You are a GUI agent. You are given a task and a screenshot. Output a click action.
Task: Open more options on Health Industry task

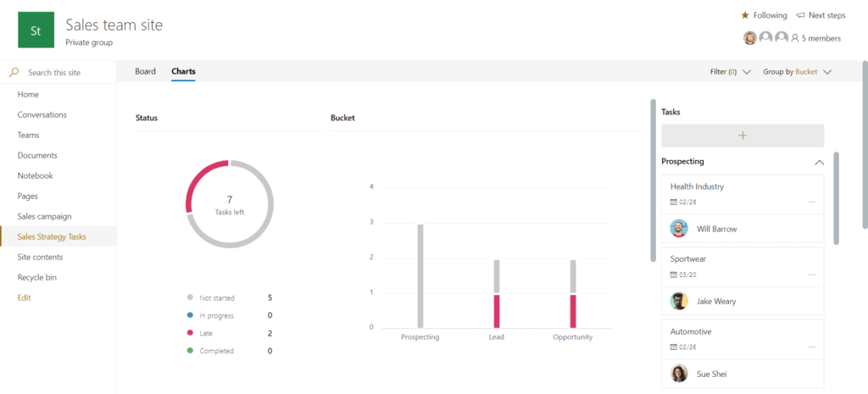click(811, 203)
